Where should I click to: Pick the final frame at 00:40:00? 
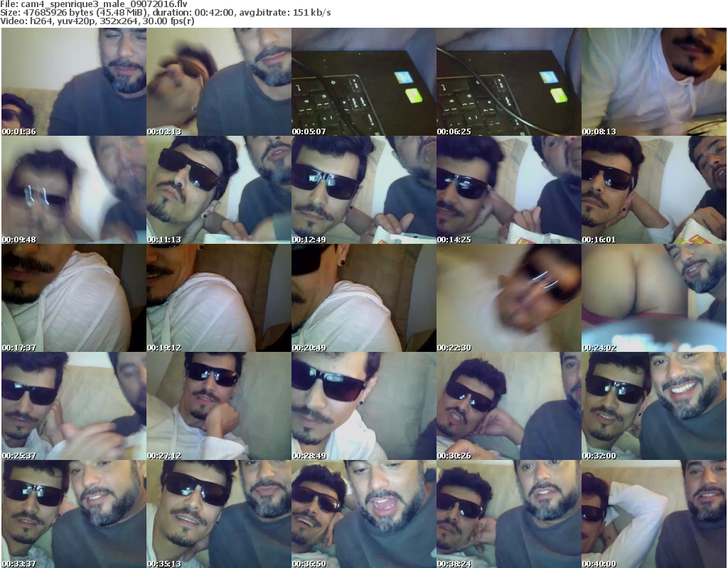654,514
